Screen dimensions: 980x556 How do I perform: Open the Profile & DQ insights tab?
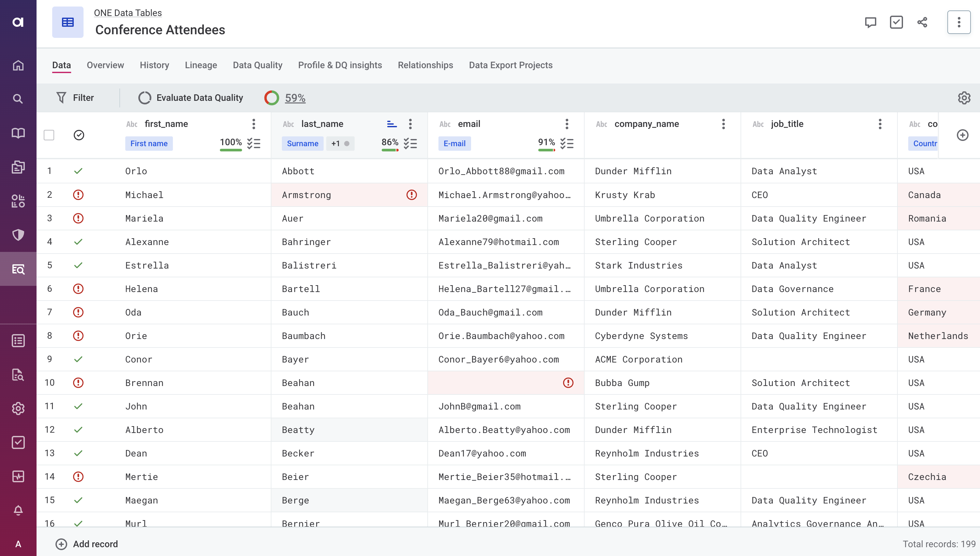[340, 65]
